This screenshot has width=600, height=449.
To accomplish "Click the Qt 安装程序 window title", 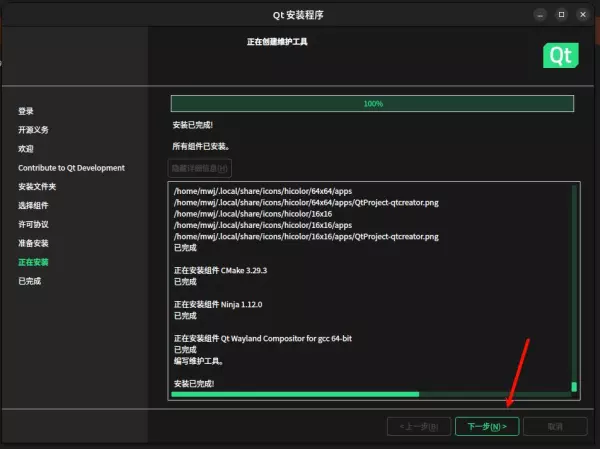I will point(298,15).
